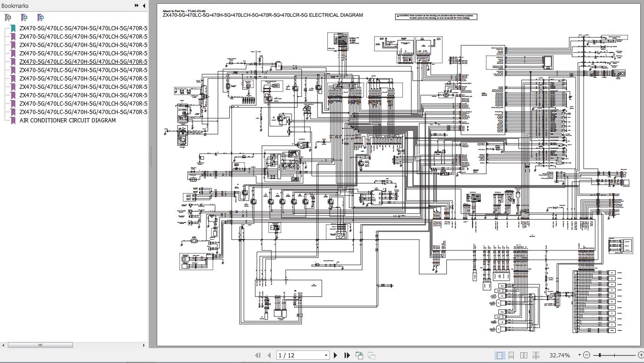Open AIR CONDITIONER CIRCUIT DIAGRAM bookmark
This screenshot has height=363, width=644.
(x=68, y=120)
